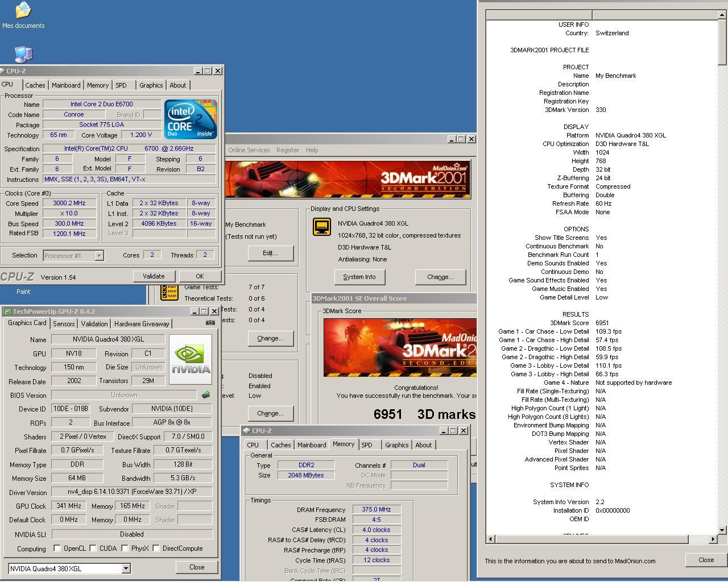Click the monitor icon in Display and CPU Settings
The width and height of the screenshot is (728, 582).
point(322,227)
